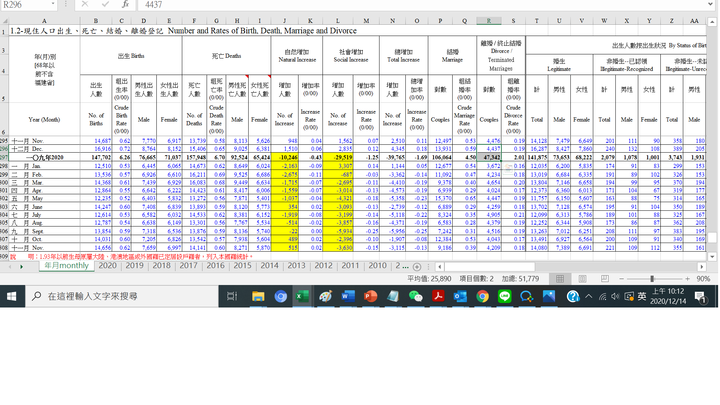Go to the 2010 sheet tab
The width and height of the screenshot is (720, 405).
click(377, 265)
